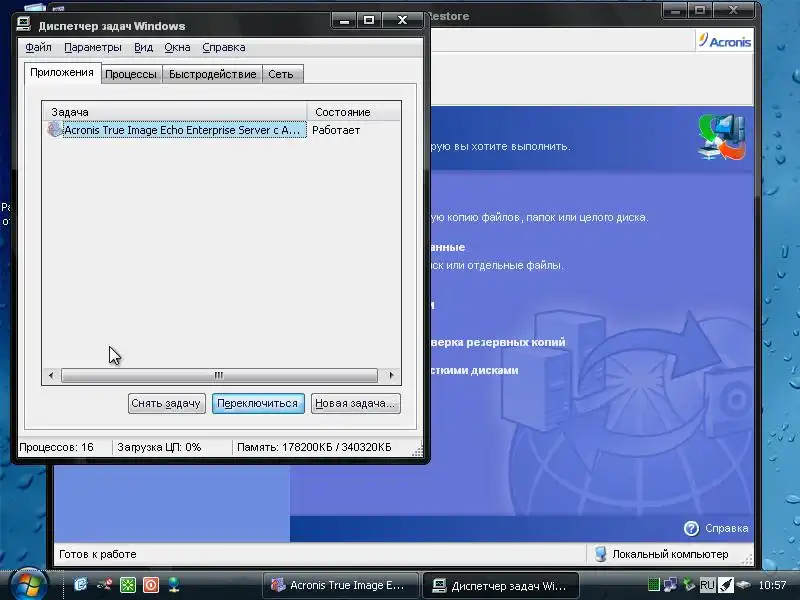
Task: Sort by the Задача column header
Action: pos(175,112)
